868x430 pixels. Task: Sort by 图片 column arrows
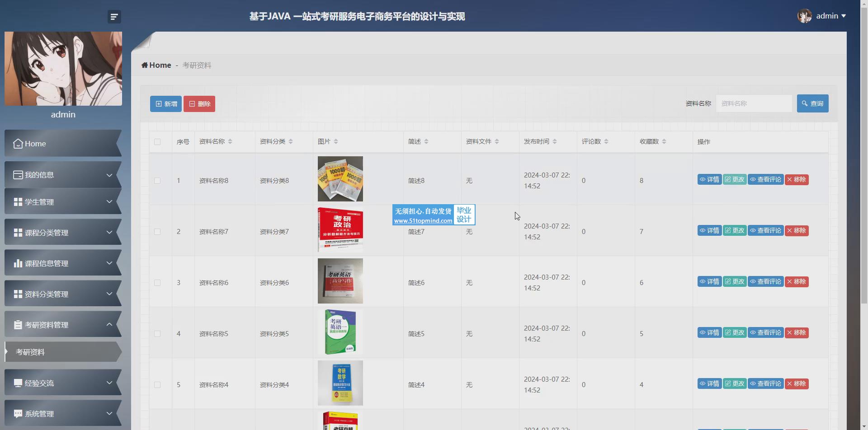click(336, 142)
